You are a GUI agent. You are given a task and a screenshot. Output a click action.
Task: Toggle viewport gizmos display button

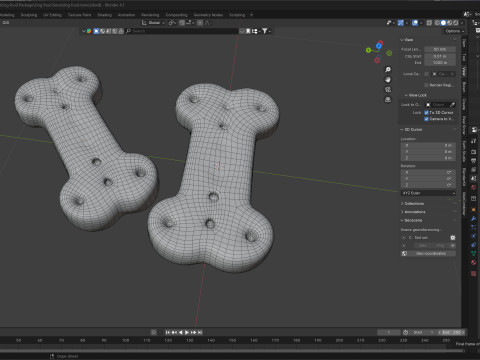pyautogui.click(x=401, y=23)
